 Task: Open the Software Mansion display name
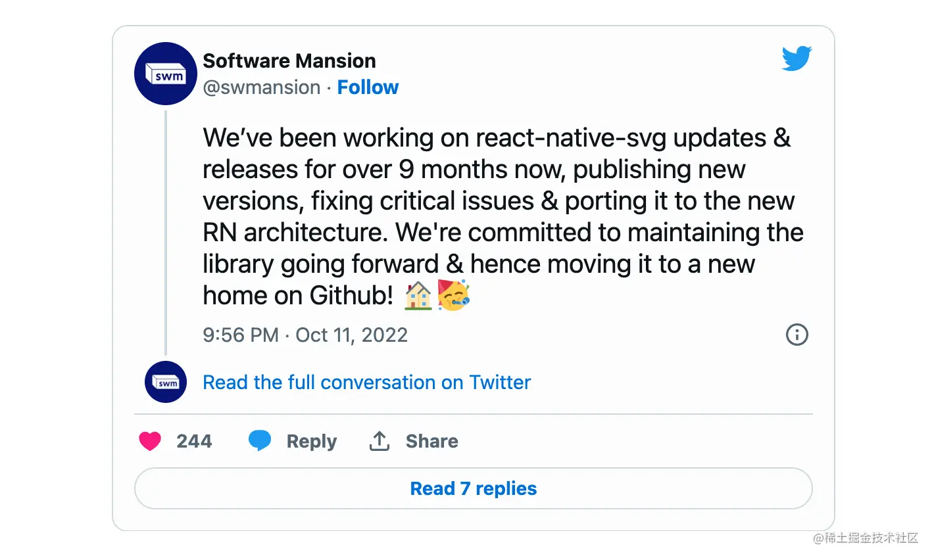pos(289,61)
